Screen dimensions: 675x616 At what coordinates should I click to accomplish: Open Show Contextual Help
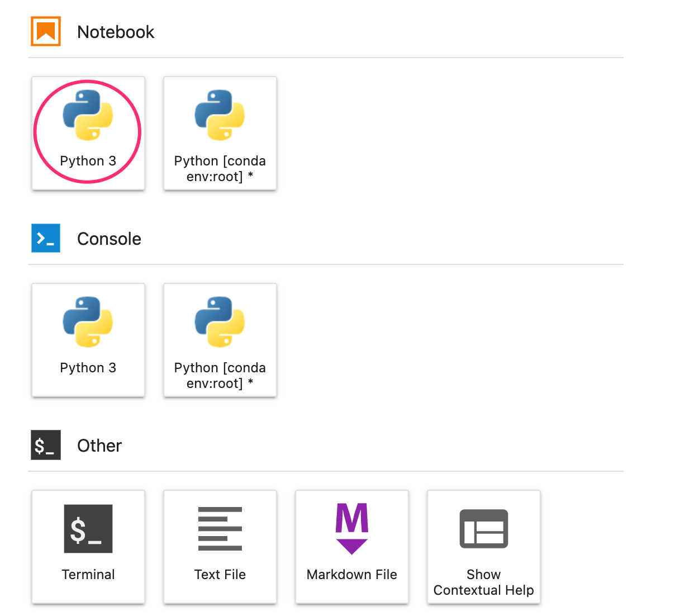[483, 547]
